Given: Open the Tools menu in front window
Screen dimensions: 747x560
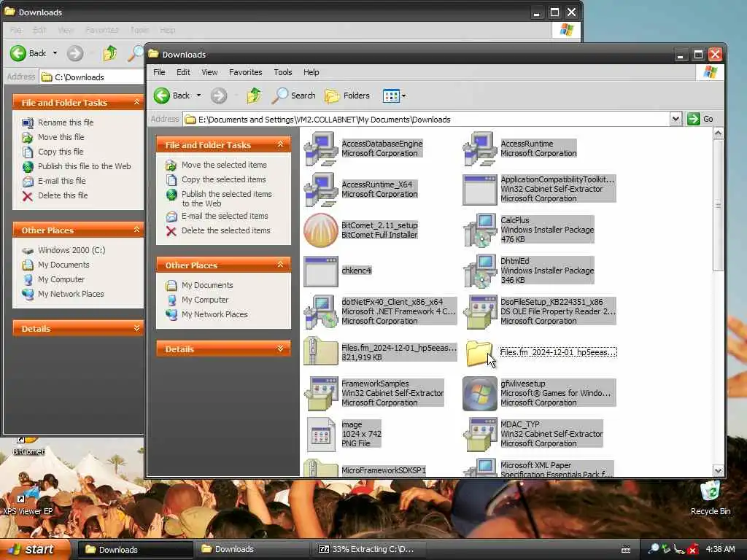Looking at the screenshot, I should coord(282,72).
